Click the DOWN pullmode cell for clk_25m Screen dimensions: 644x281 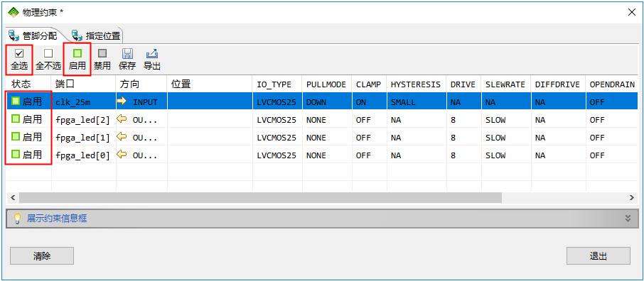point(327,101)
